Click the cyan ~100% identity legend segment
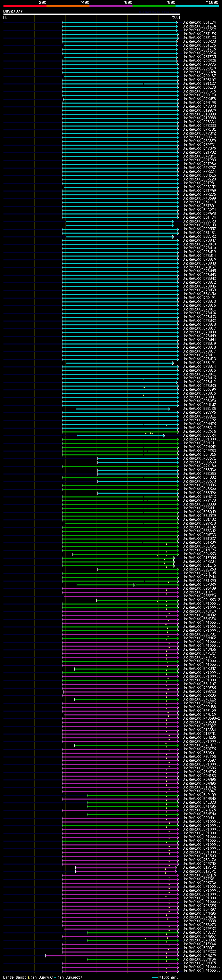Viewport: 222px width, 980px height. pos(197,6)
